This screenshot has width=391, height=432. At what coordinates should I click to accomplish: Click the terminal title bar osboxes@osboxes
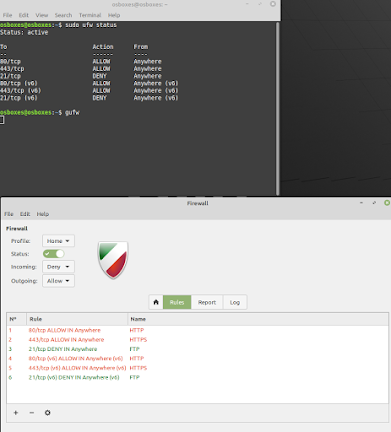tap(140, 5)
